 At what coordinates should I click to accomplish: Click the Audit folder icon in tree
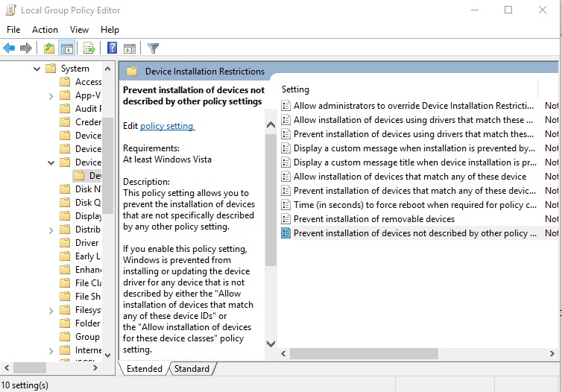65,109
